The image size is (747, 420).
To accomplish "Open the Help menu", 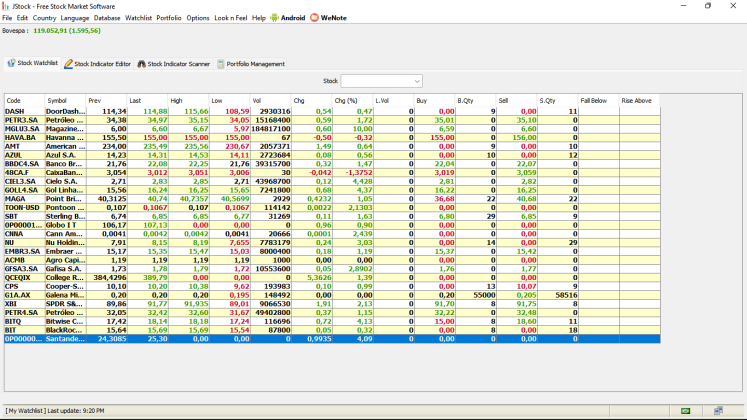I will (259, 18).
